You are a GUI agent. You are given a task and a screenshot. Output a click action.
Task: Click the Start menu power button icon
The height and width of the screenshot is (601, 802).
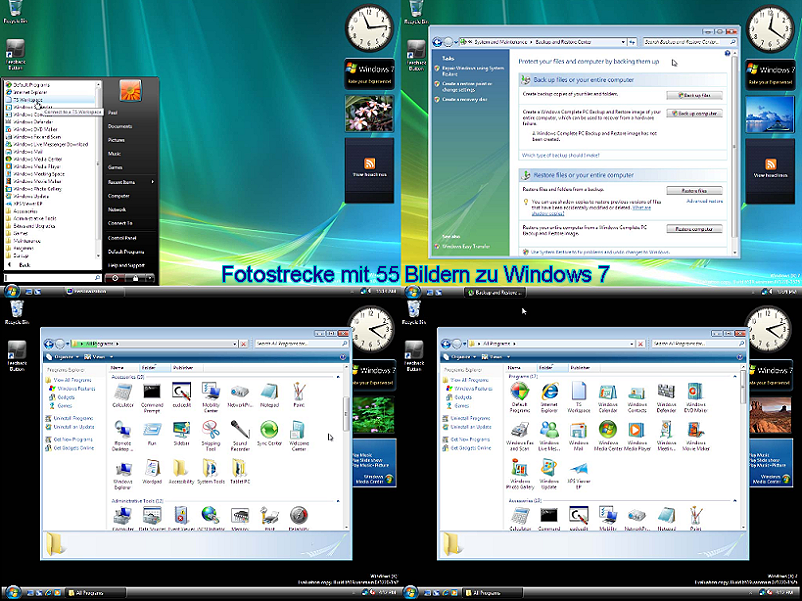116,277
